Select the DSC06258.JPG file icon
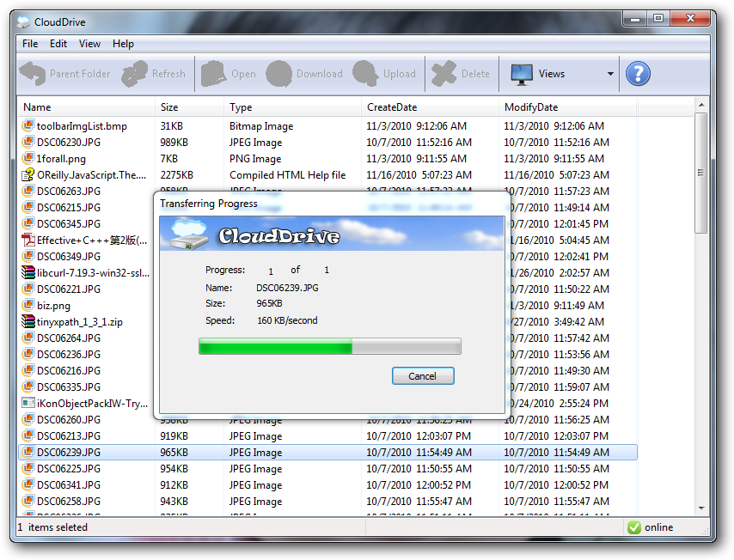Image resolution: width=734 pixels, height=560 pixels. pyautogui.click(x=28, y=501)
